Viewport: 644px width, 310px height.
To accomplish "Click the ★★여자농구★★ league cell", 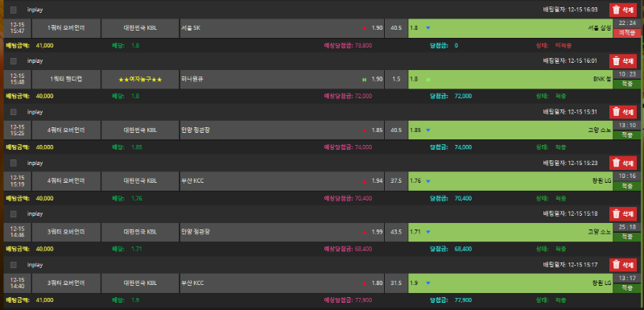I will pyautogui.click(x=140, y=79).
